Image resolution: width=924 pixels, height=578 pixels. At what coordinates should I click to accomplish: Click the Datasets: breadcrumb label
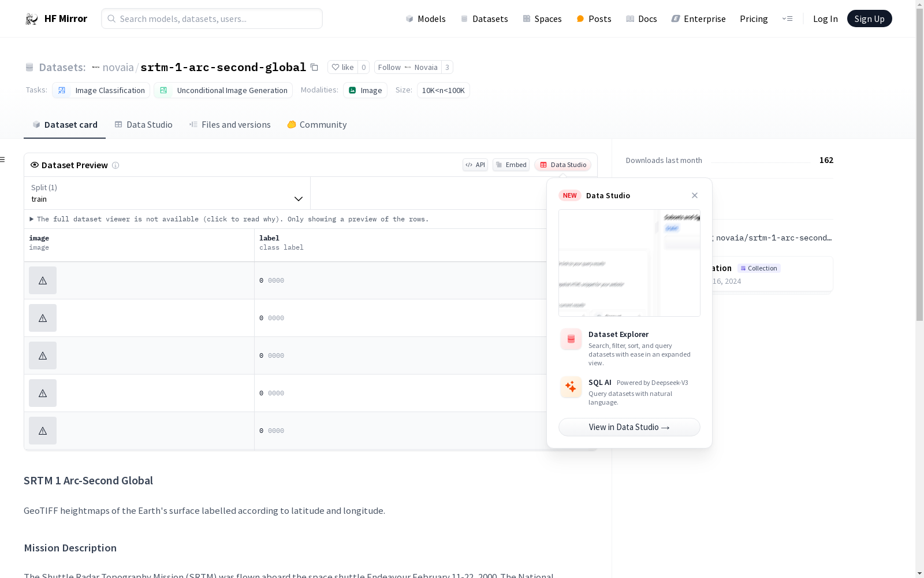[62, 67]
